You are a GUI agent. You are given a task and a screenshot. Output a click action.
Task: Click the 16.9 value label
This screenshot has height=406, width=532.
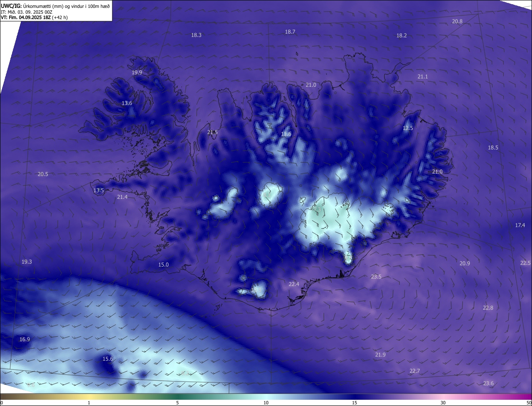click(x=25, y=340)
